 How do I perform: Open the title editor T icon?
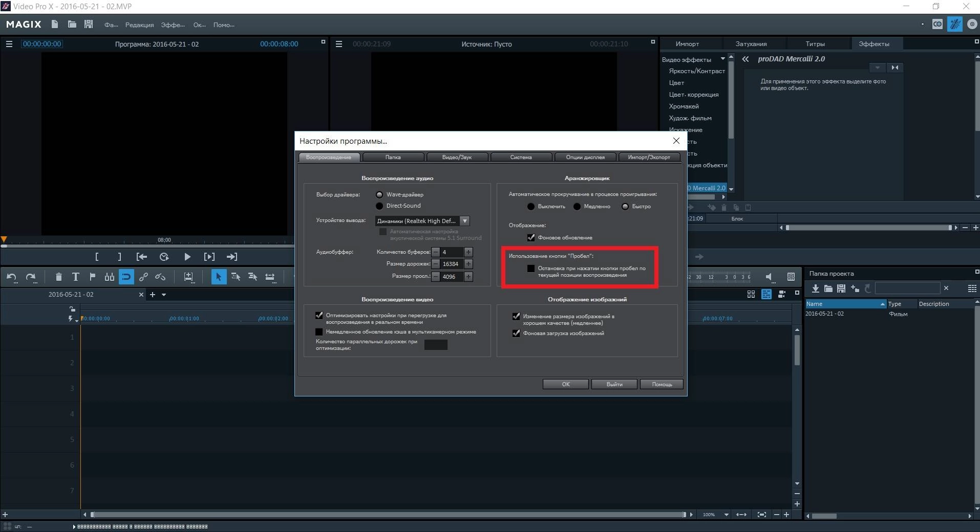(x=75, y=277)
